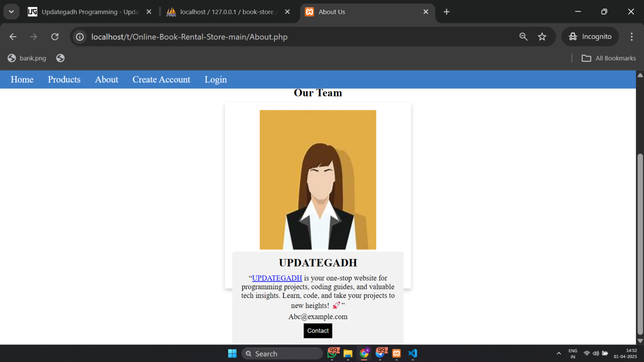Open the Incognito profile menu
This screenshot has width=644, height=362.
590,36
